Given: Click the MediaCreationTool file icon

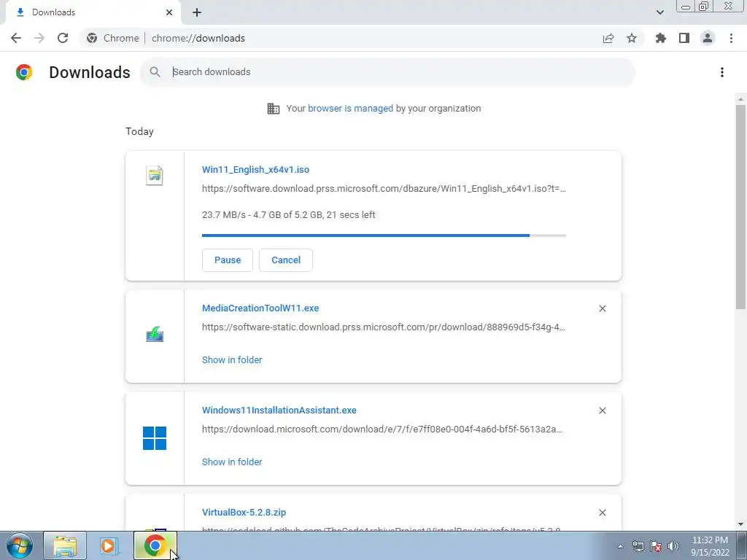Looking at the screenshot, I should (x=155, y=334).
